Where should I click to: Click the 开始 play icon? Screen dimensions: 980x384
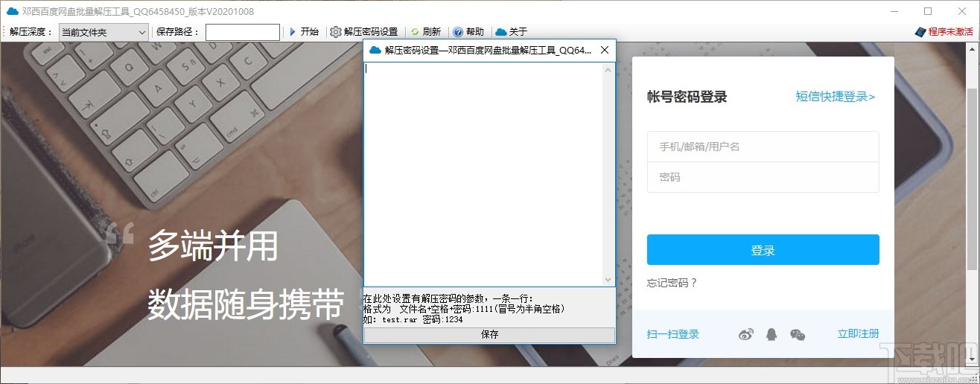point(293,32)
